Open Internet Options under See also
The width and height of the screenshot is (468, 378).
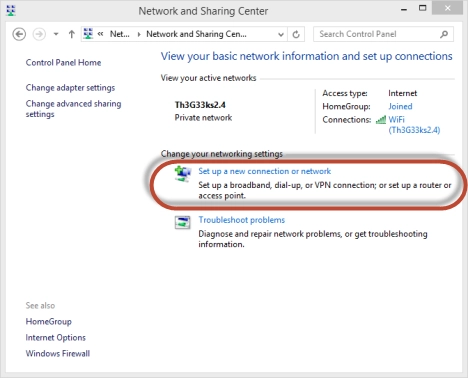point(56,337)
